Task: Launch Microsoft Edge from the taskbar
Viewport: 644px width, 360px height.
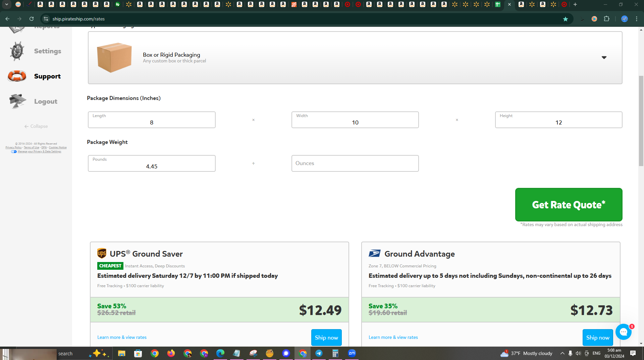Action: pyautogui.click(x=220, y=353)
